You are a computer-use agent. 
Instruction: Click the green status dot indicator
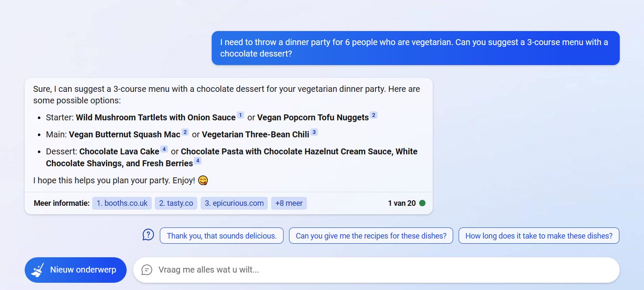click(x=422, y=203)
